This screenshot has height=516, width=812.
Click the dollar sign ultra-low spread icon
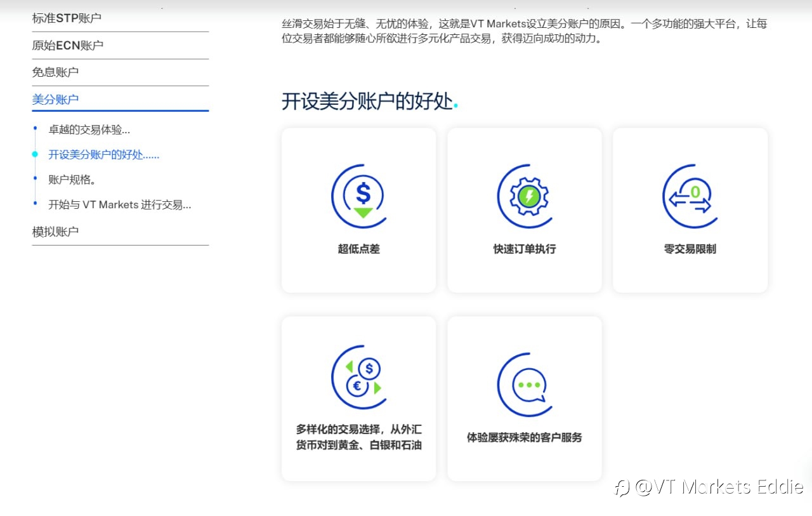coord(359,196)
